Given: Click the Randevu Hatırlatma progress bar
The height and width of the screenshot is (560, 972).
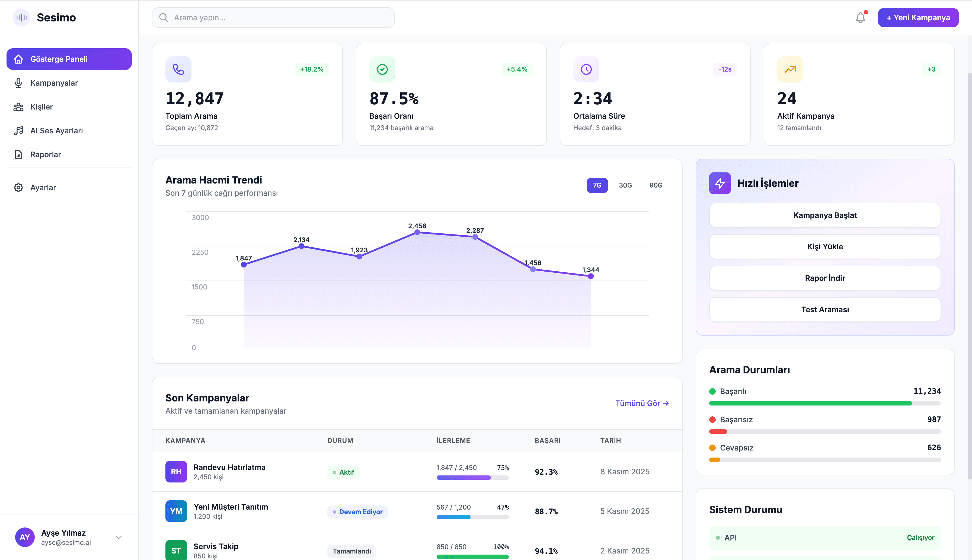Looking at the screenshot, I should click(472, 478).
